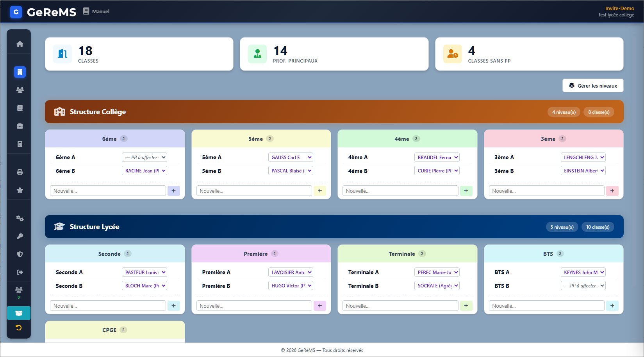Open the star sidebar icon
Viewport: 644px width, 357px height.
[20, 190]
